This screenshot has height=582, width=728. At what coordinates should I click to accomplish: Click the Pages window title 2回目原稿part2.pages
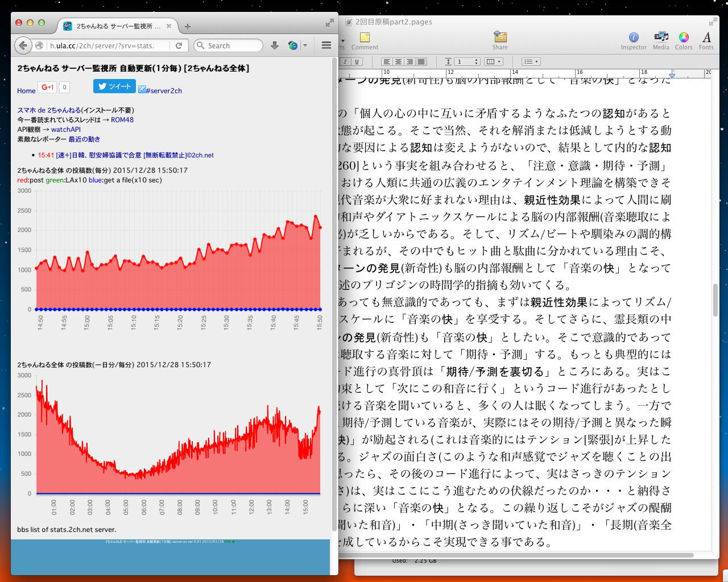394,22
